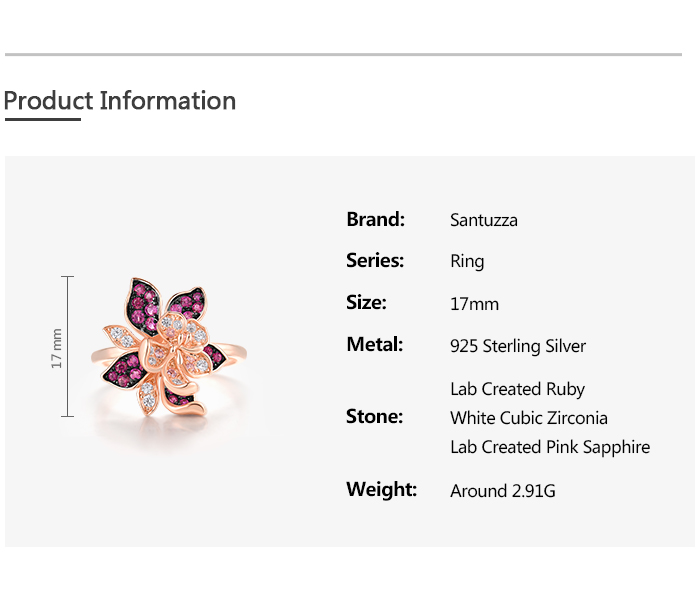Click the Product Information heading
This screenshot has height=607, width=700.
pyautogui.click(x=120, y=101)
